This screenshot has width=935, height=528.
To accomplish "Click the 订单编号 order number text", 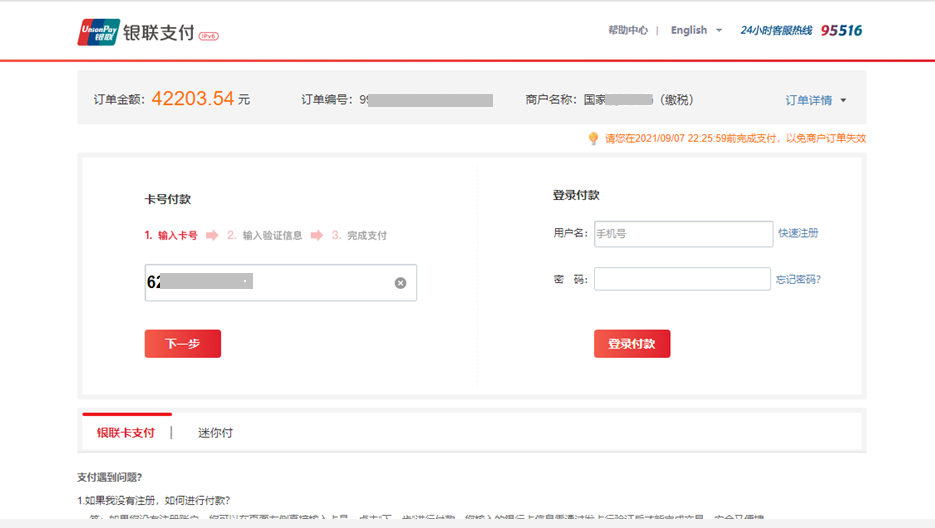I will pyautogui.click(x=397, y=100).
